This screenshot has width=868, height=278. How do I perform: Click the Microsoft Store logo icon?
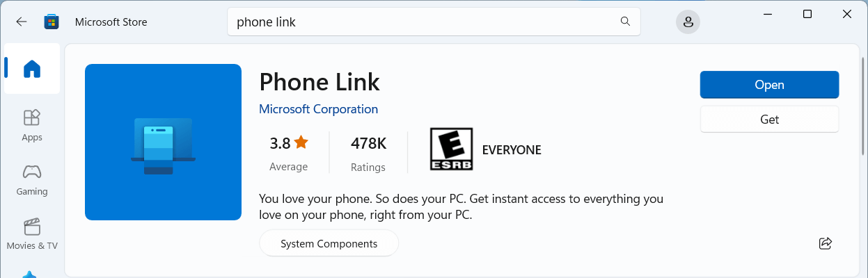tap(52, 22)
